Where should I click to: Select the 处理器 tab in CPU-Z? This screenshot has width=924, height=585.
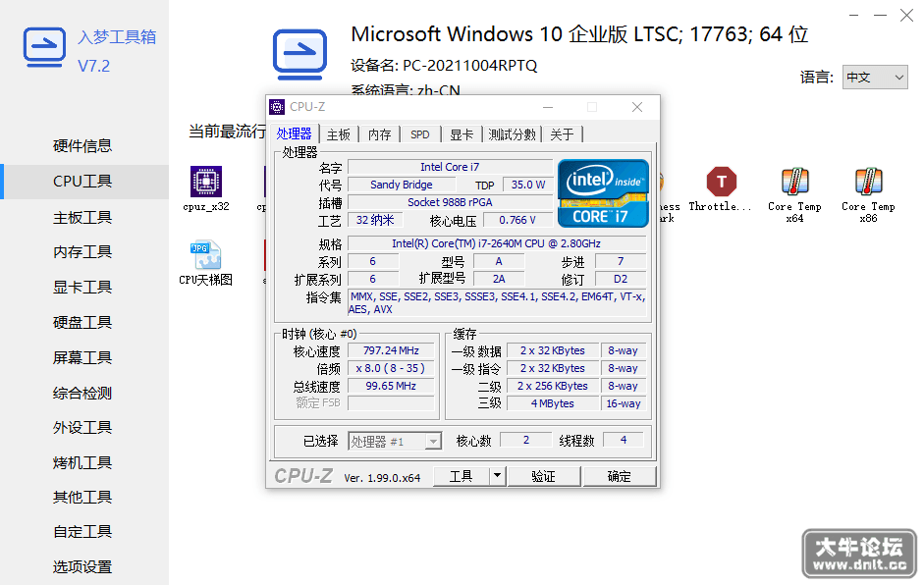(294, 133)
